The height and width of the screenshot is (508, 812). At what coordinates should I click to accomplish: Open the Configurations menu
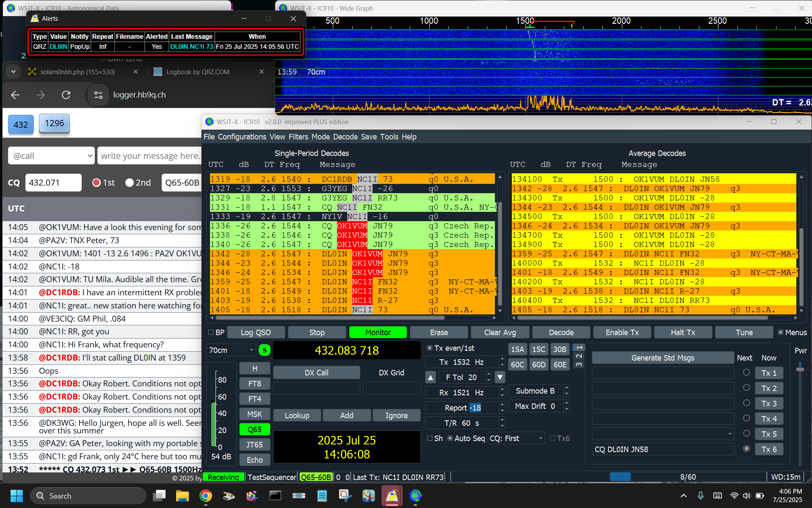tap(242, 136)
